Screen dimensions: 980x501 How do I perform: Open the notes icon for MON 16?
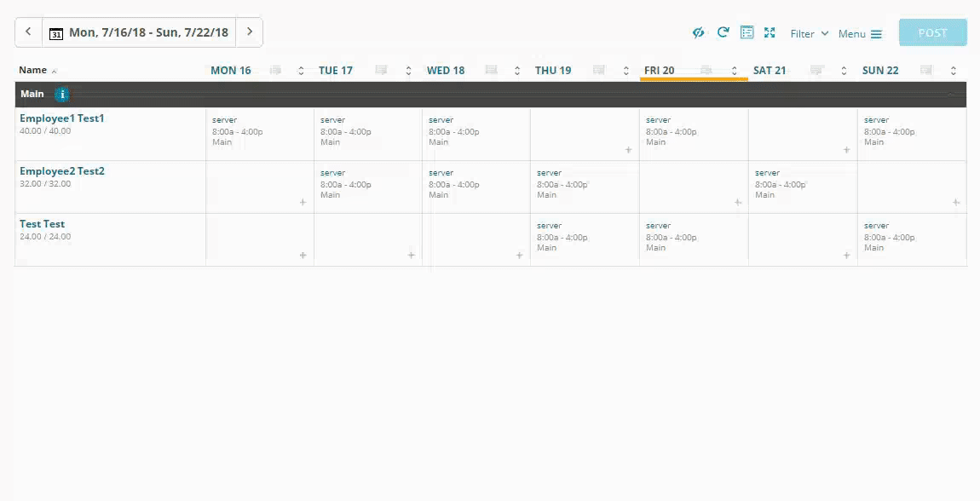pyautogui.click(x=275, y=71)
